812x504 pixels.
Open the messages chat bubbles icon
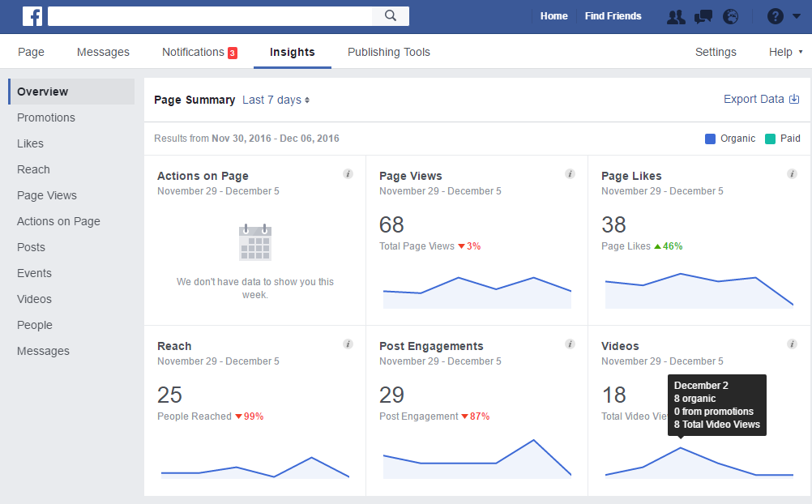pyautogui.click(x=703, y=16)
